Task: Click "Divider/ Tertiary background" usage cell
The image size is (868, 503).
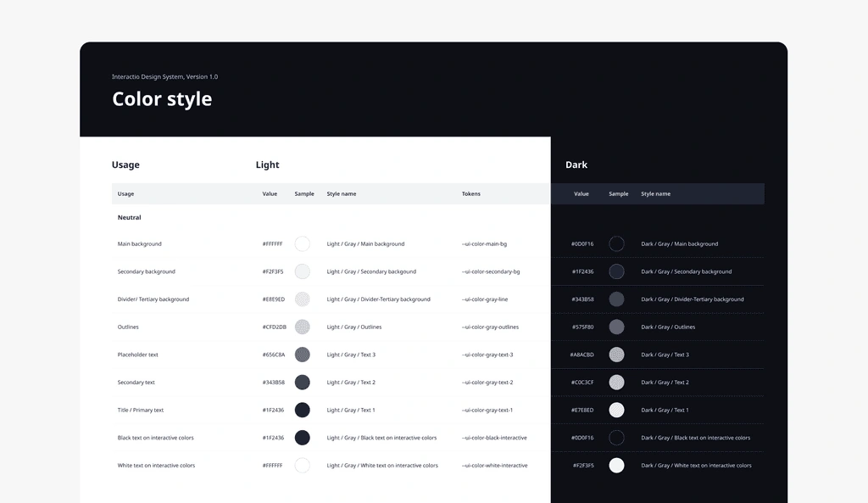Action: (153, 299)
